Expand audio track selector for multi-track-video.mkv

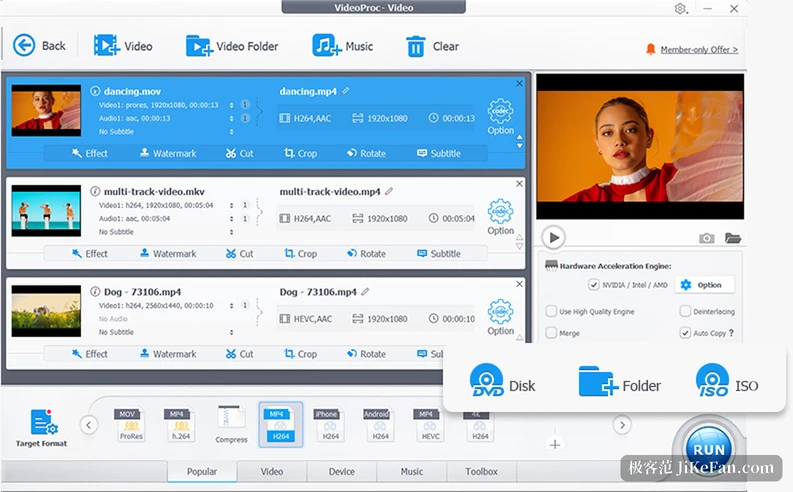pyautogui.click(x=232, y=218)
